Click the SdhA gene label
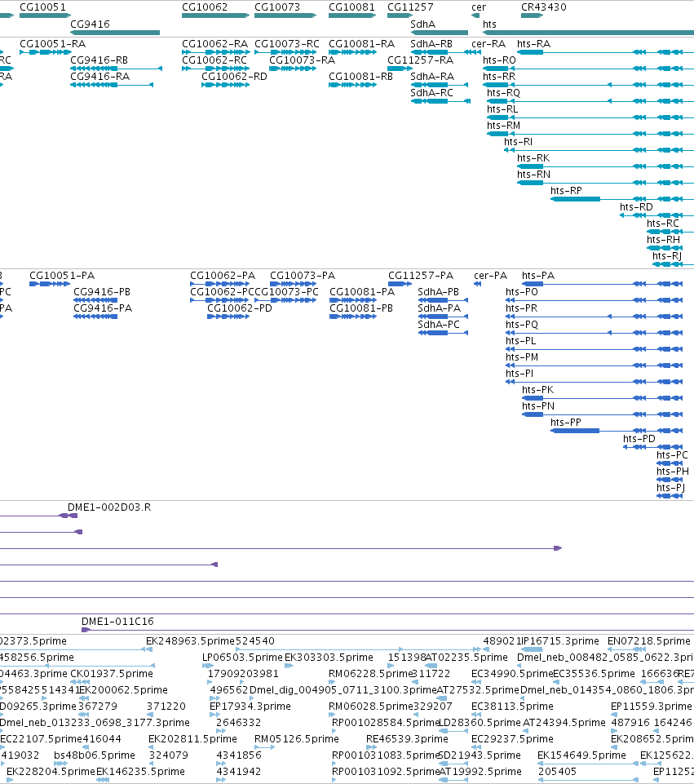The width and height of the screenshot is (694, 784). [x=422, y=24]
